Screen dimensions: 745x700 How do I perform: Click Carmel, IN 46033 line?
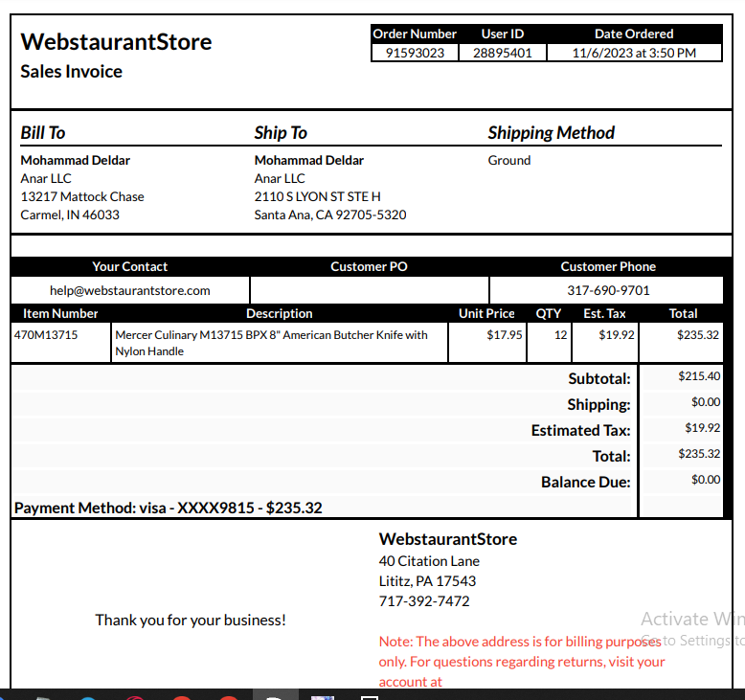[70, 215]
